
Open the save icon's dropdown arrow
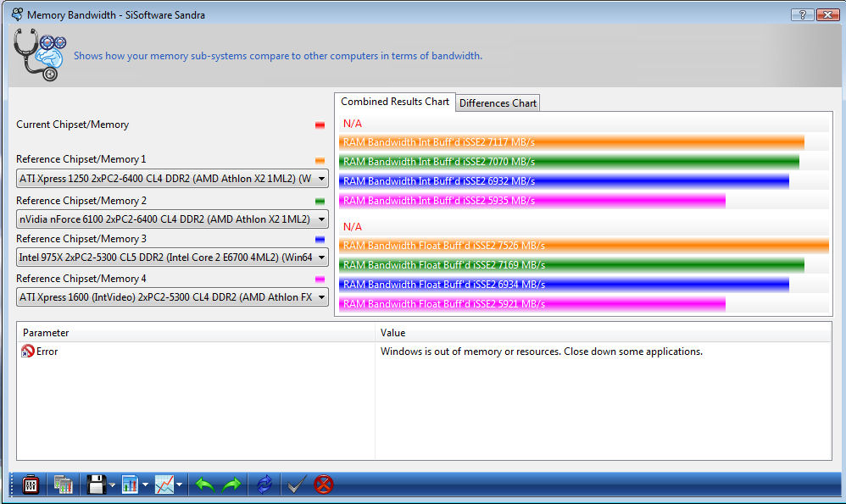(112, 485)
